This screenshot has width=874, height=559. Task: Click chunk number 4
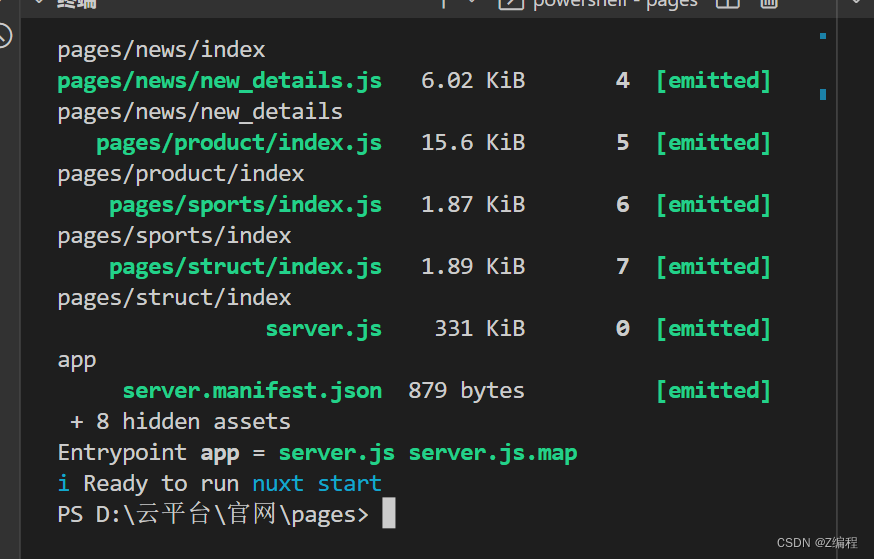[623, 81]
